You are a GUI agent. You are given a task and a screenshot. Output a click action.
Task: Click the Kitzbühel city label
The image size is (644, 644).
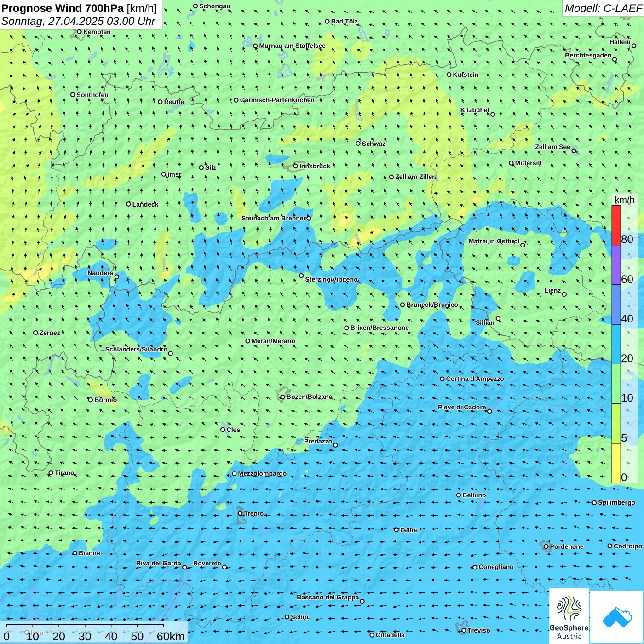475,110
